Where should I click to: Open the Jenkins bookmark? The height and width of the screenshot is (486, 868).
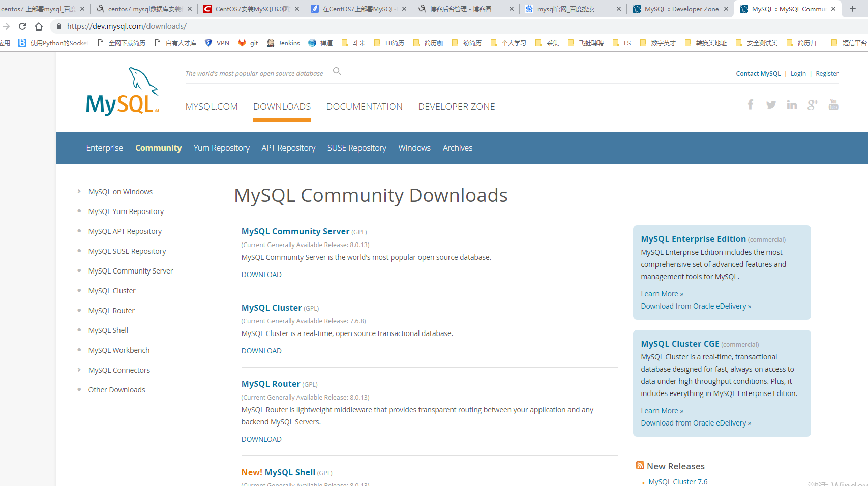(283, 43)
